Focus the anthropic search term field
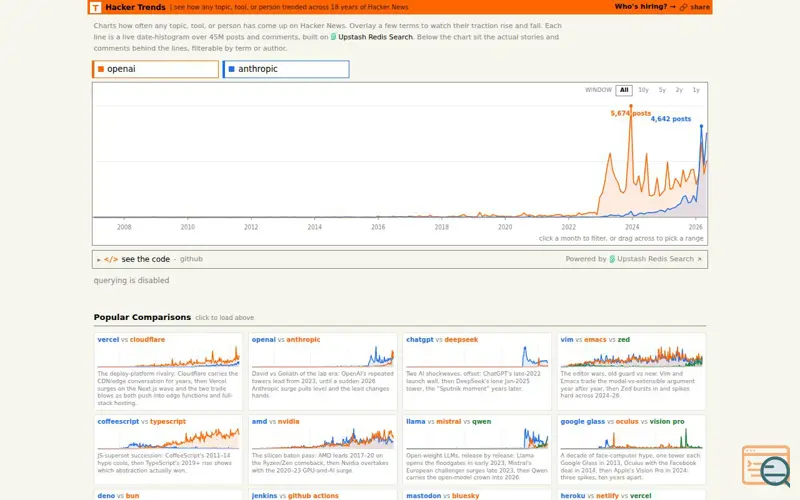This screenshot has width=800, height=500. pyautogui.click(x=286, y=69)
